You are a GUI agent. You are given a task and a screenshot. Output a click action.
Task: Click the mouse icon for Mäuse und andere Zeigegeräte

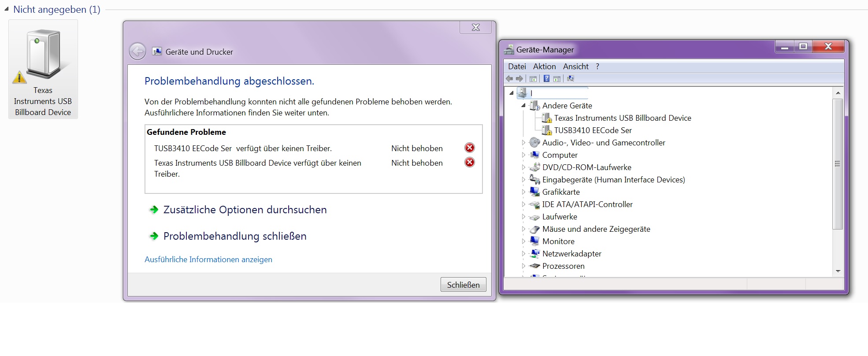[534, 229]
